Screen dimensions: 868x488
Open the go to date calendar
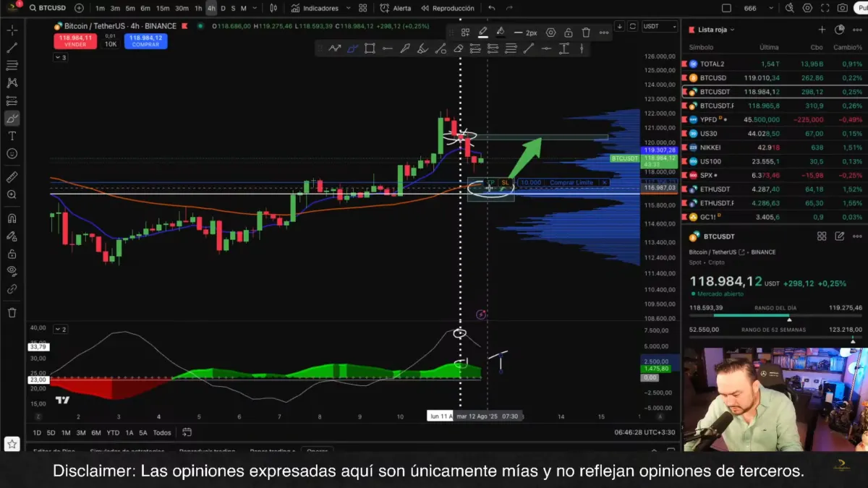[x=187, y=432]
